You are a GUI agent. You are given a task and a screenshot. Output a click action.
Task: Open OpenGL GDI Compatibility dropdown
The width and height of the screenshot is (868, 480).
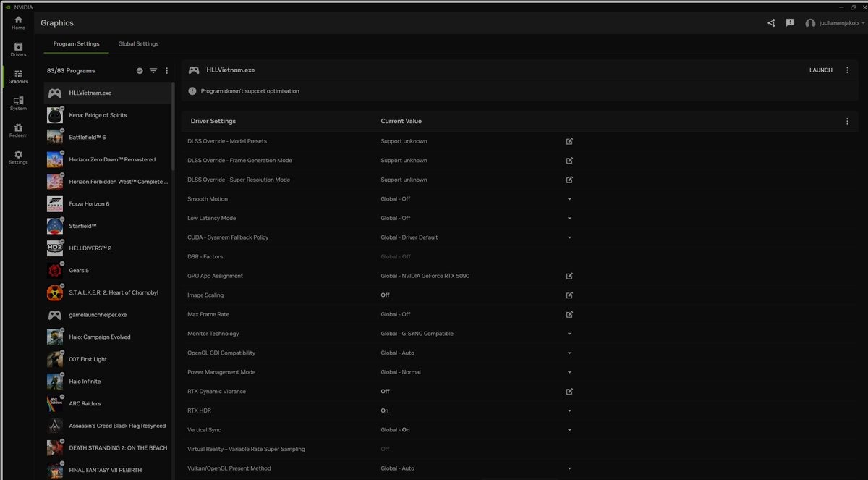coord(569,353)
